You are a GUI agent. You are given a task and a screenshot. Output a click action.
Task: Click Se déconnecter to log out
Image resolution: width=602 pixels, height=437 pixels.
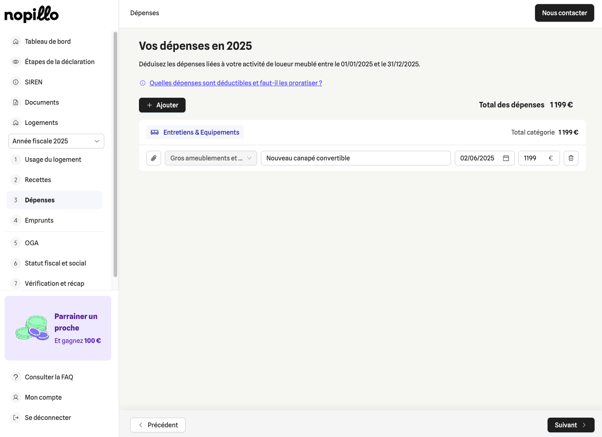(x=47, y=417)
